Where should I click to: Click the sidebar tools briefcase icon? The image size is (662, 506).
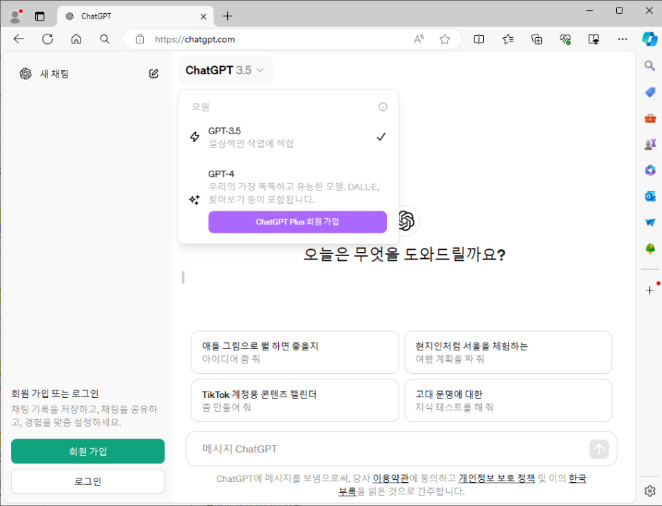pos(650,118)
